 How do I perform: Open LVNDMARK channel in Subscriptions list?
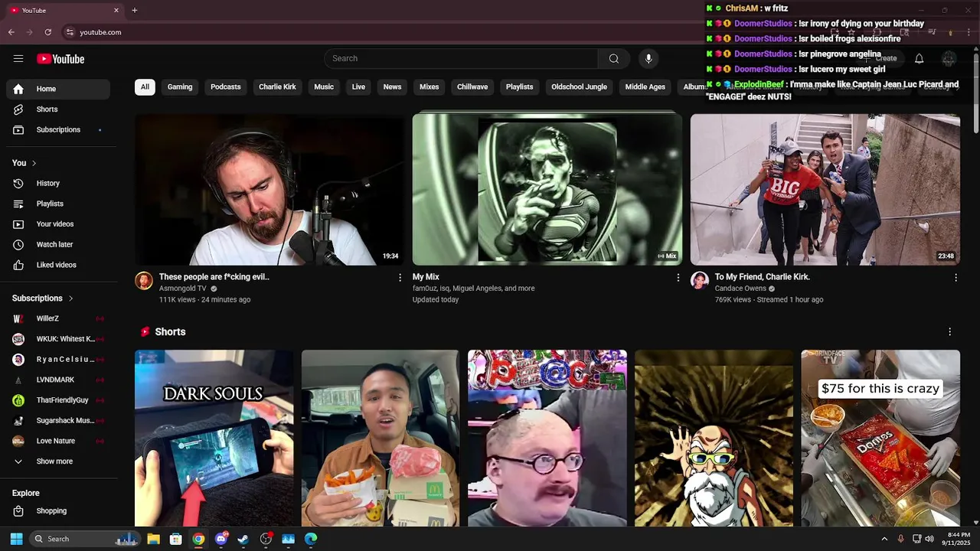tap(58, 380)
